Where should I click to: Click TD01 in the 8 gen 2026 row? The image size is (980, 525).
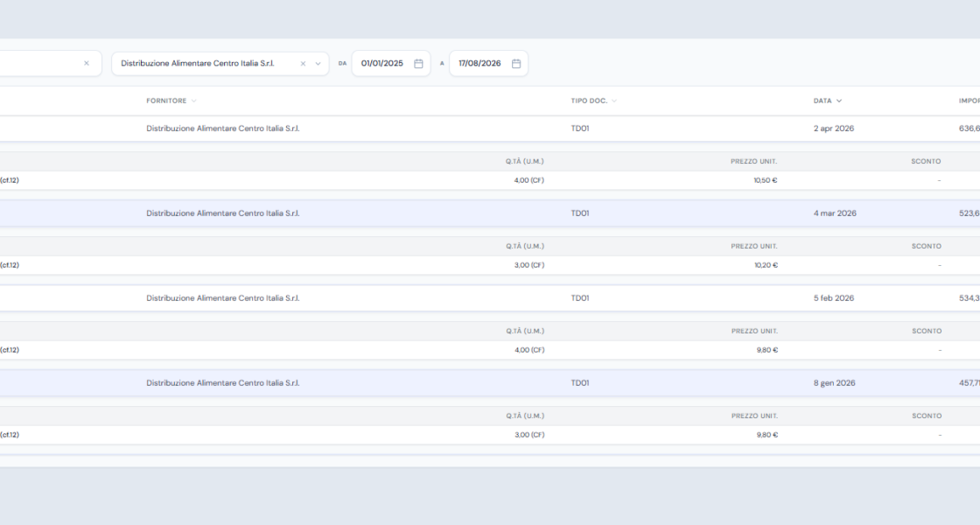[x=580, y=383]
